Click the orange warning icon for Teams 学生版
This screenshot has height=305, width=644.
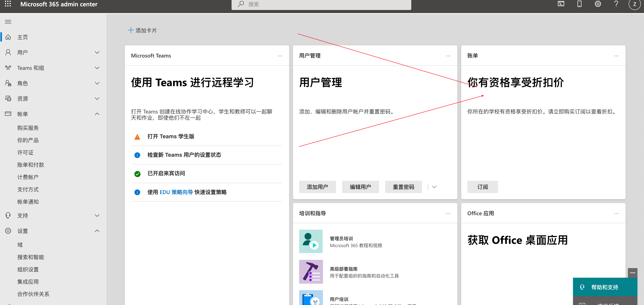(137, 137)
